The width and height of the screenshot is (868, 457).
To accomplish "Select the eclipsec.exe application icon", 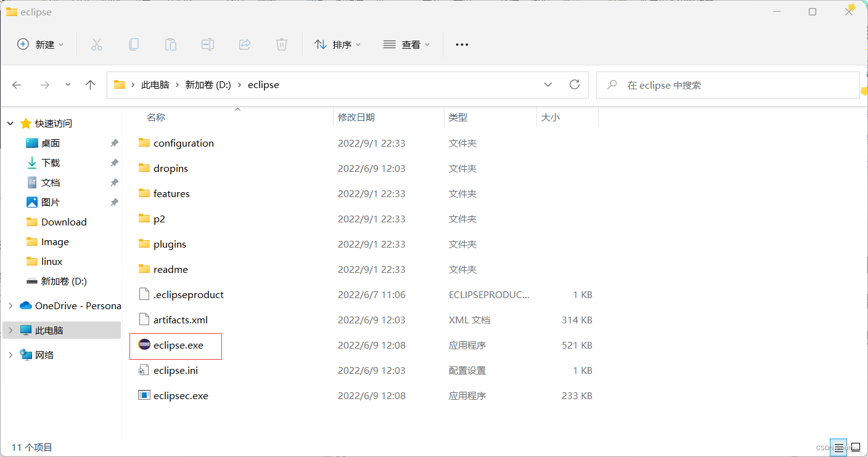I will click(x=144, y=395).
